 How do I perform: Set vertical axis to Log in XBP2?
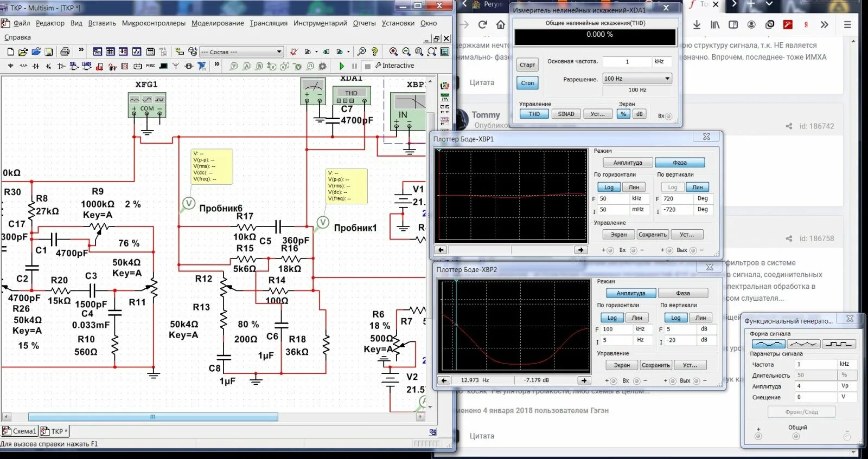coord(675,318)
